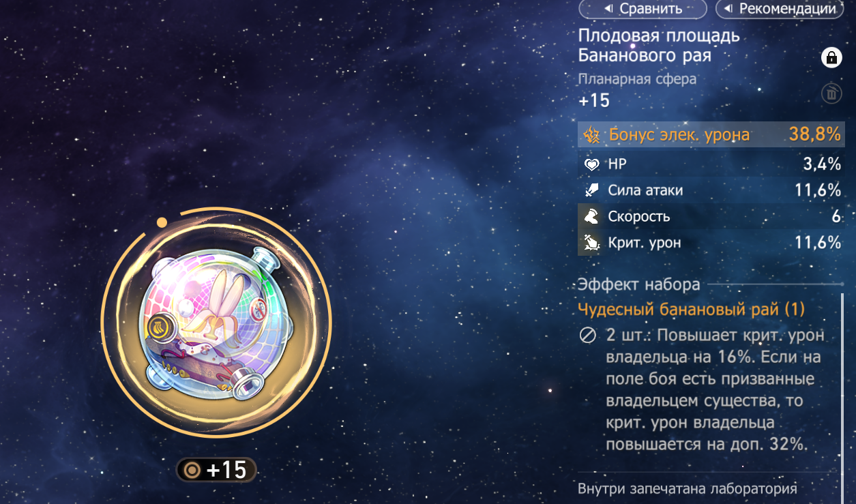The width and height of the screenshot is (856, 504).
Task: Click the Скорость speed stat icon
Action: click(x=591, y=216)
